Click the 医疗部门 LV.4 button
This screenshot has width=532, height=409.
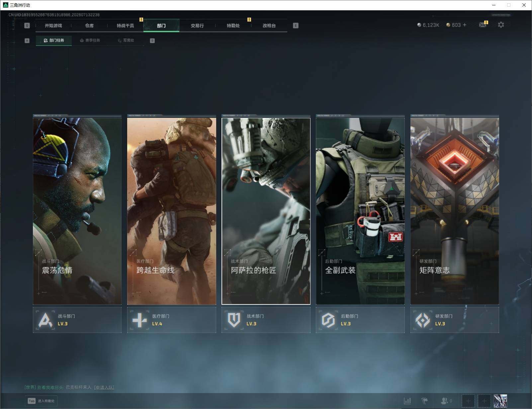pyautogui.click(x=172, y=320)
